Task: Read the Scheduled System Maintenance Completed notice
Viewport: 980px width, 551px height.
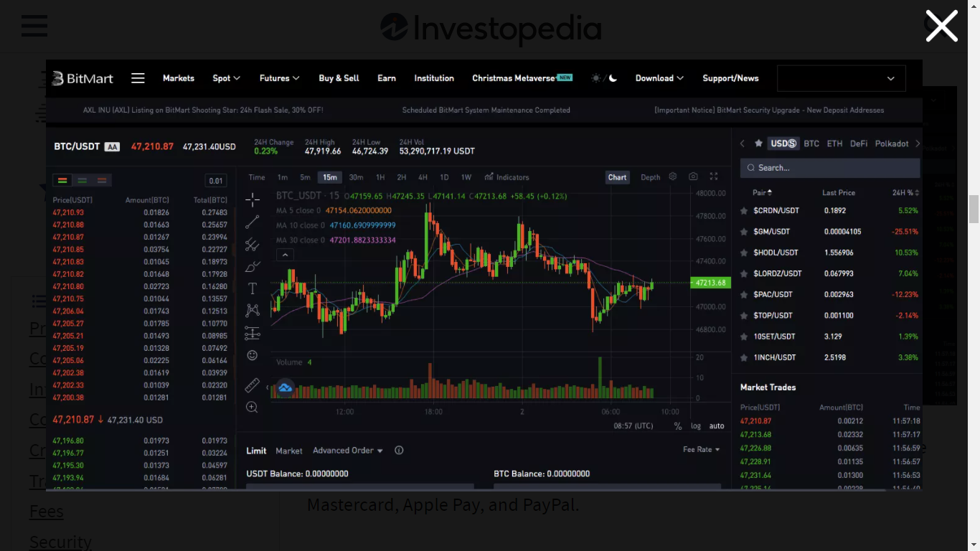Action: point(486,110)
